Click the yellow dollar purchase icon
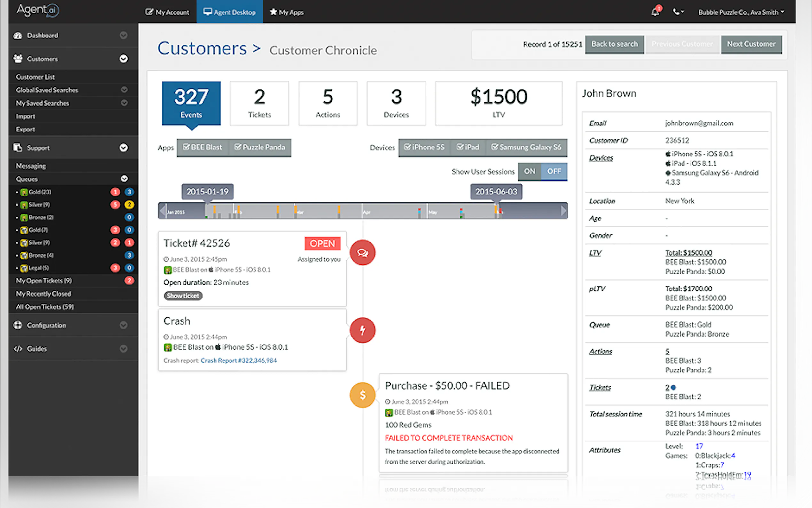 pos(362,395)
